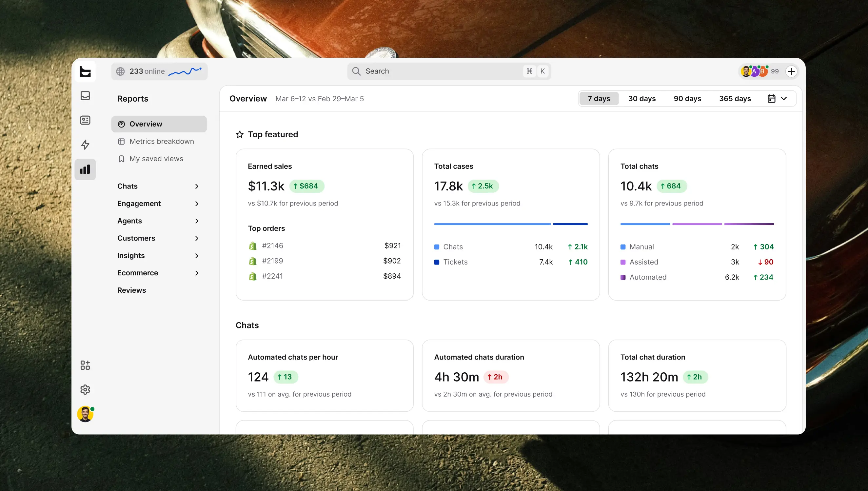Choose the 365 days range
Image resolution: width=868 pixels, height=491 pixels.
click(x=735, y=98)
